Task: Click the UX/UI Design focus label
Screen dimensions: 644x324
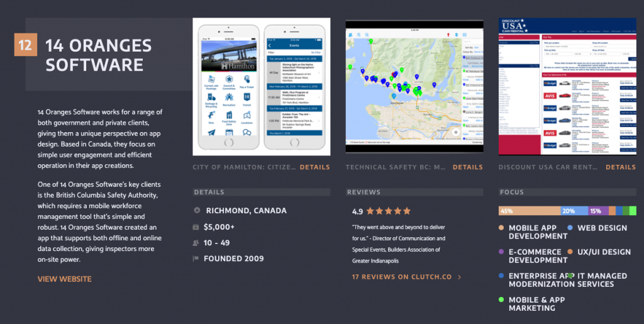Action: point(604,252)
